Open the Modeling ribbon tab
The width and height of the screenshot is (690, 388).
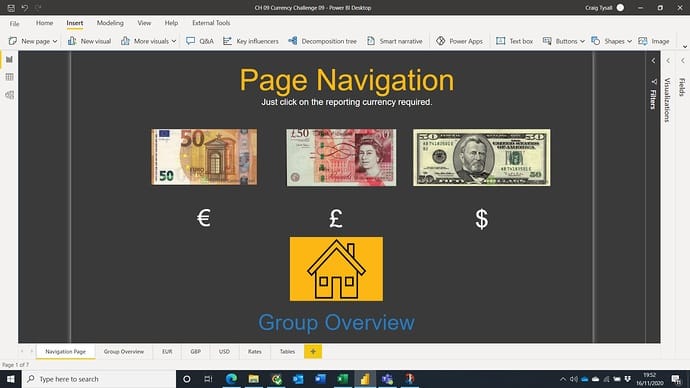pyautogui.click(x=110, y=23)
